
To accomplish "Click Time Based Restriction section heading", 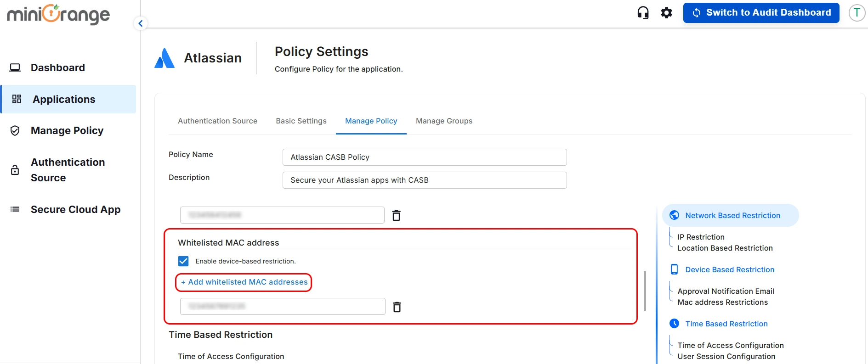I will 221,335.
